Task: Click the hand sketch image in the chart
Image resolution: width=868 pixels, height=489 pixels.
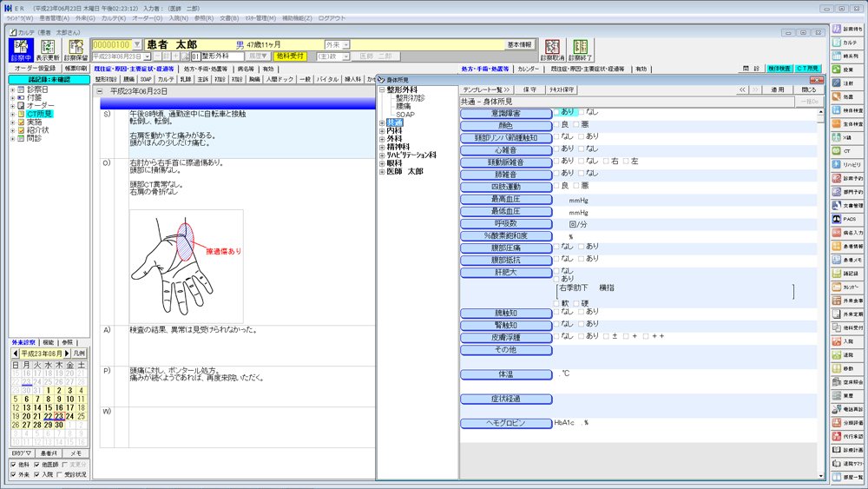Action: click(187, 267)
